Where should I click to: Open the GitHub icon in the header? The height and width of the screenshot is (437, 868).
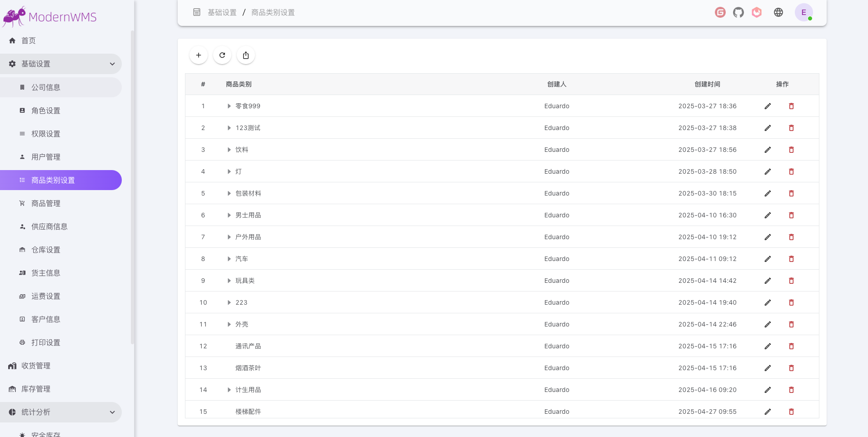pyautogui.click(x=738, y=12)
